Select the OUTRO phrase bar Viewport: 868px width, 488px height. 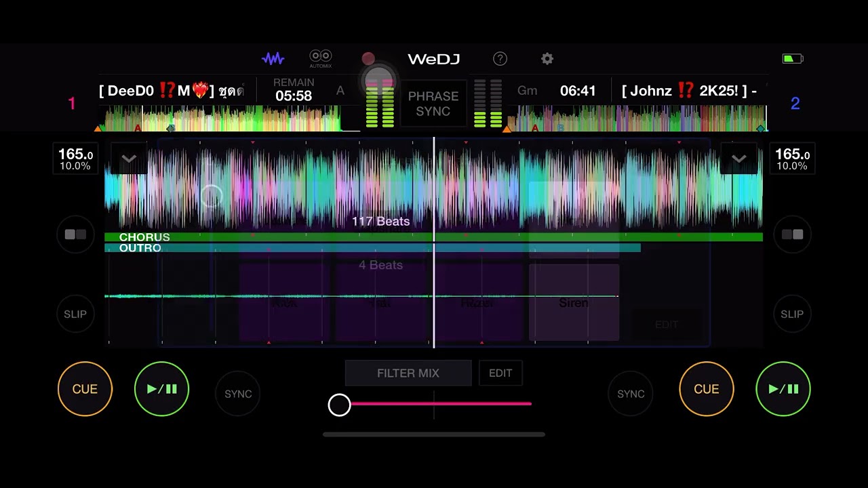[x=372, y=248]
